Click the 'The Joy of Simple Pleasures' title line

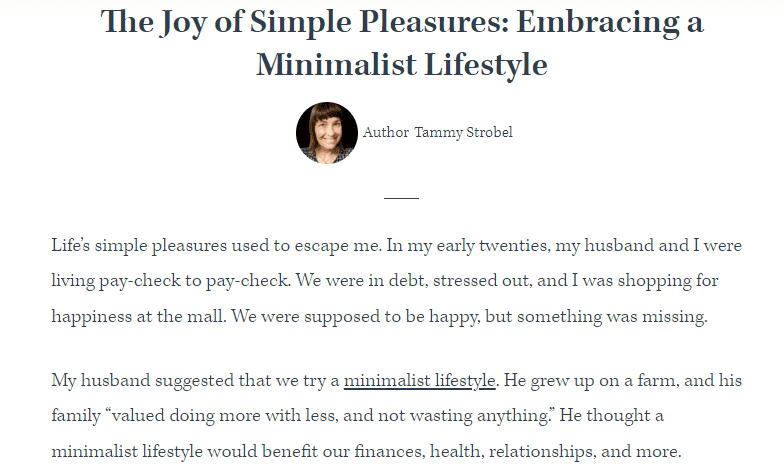point(402,22)
